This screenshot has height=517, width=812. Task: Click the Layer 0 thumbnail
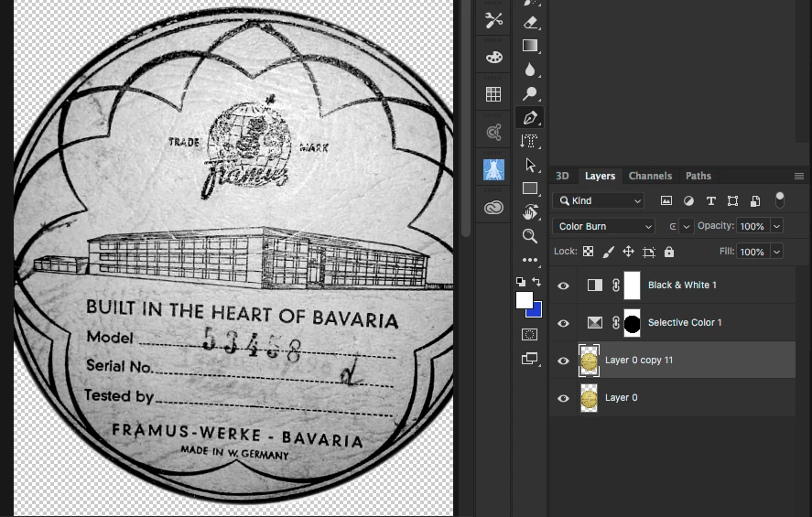tap(589, 398)
